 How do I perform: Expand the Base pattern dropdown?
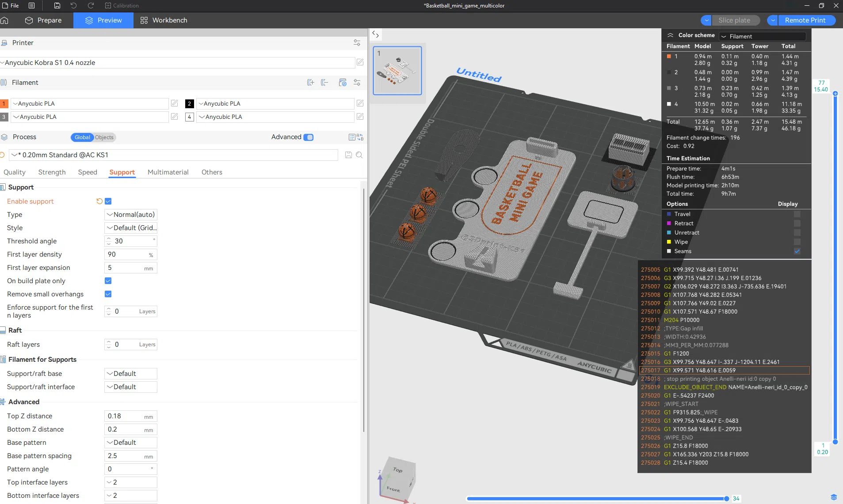(131, 443)
